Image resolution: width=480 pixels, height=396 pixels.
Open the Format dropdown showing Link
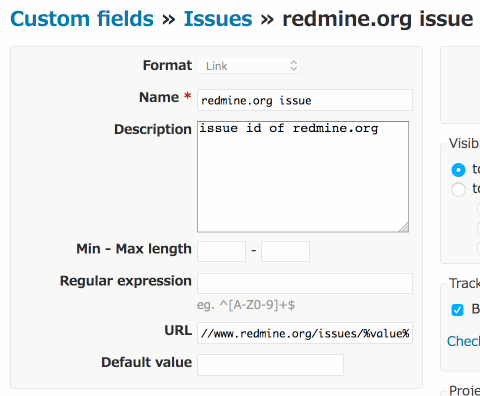point(249,66)
